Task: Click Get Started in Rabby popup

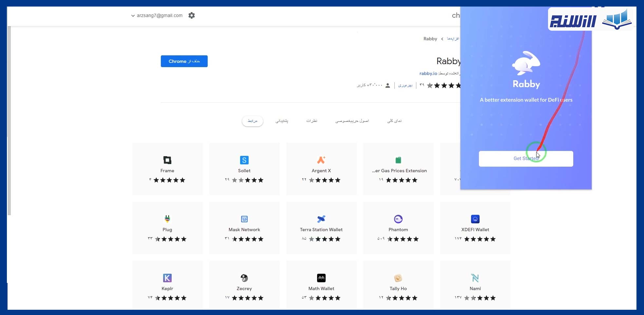Action: pyautogui.click(x=526, y=159)
